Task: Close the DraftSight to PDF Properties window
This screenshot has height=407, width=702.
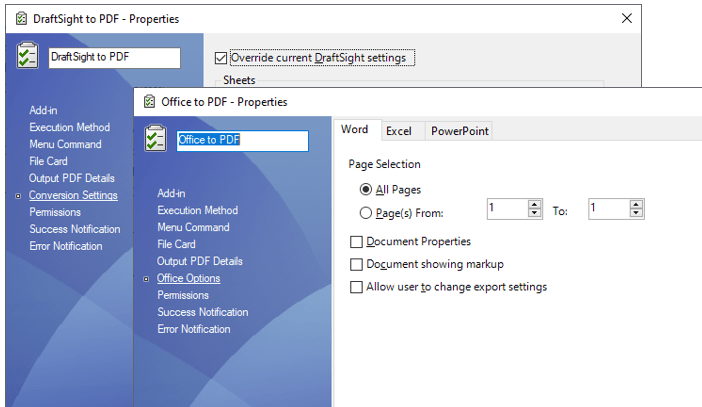Action: tap(627, 18)
